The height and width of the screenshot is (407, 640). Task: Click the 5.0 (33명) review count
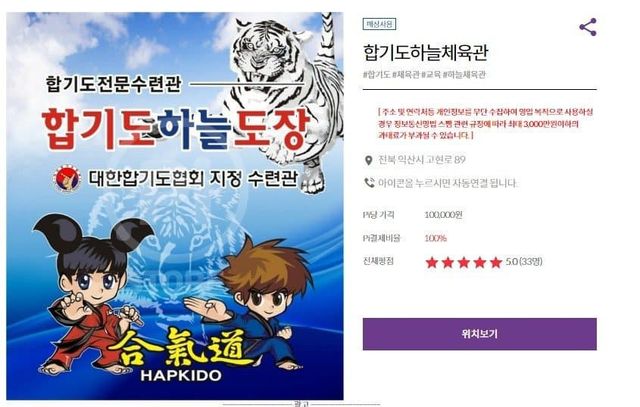pos(524,261)
